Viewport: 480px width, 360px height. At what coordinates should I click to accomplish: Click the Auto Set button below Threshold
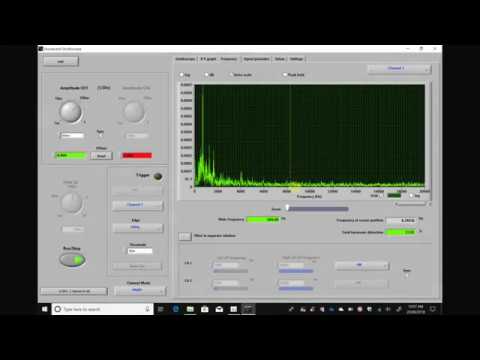(x=137, y=266)
